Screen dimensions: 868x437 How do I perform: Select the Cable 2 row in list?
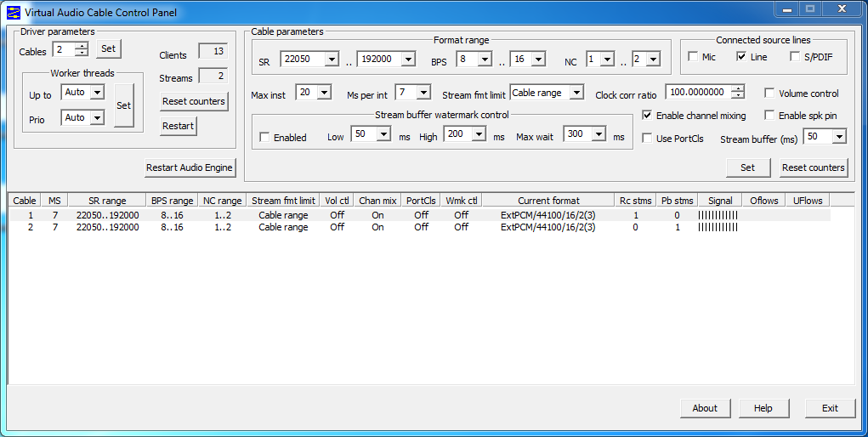click(x=420, y=227)
